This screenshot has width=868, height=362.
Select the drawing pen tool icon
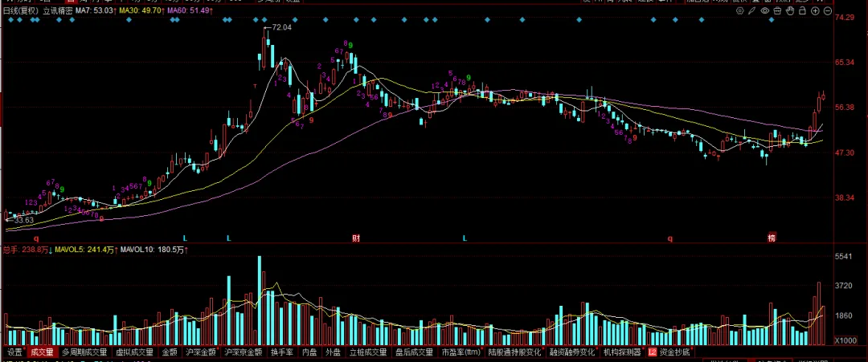pos(752,10)
